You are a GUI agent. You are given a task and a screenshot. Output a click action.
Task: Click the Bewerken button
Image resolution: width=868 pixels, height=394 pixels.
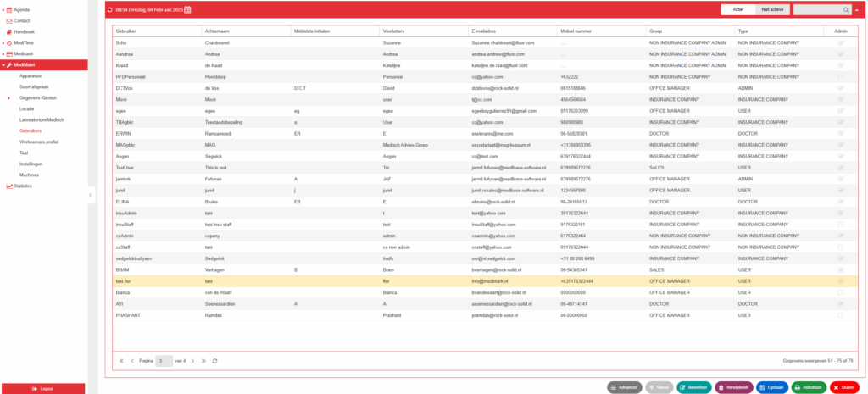693,387
